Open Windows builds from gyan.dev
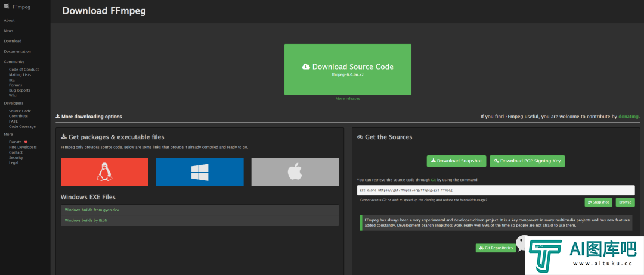Image resolution: width=644 pixels, height=275 pixels. pyautogui.click(x=92, y=210)
